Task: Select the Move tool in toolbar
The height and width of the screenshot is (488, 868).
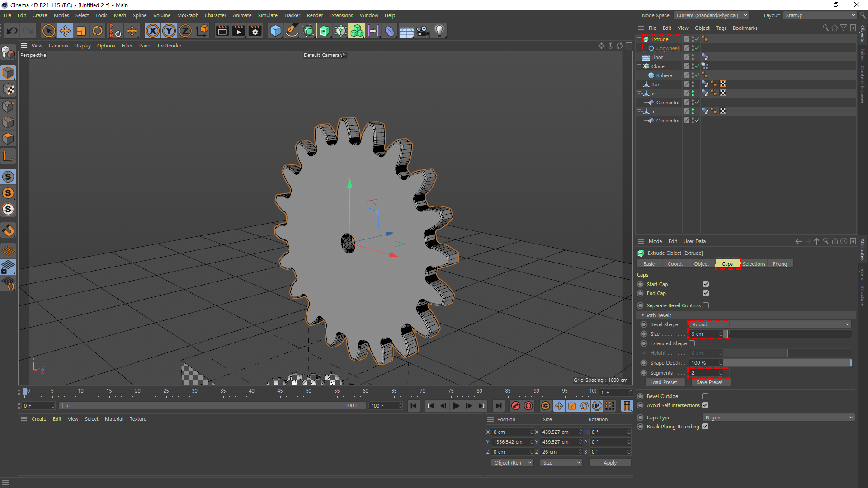Action: point(65,31)
